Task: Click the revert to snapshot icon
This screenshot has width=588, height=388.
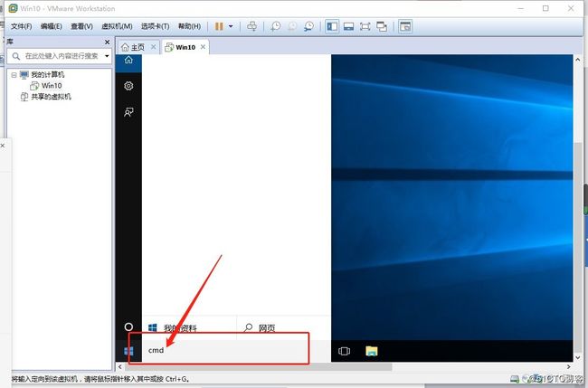Action: (x=292, y=26)
